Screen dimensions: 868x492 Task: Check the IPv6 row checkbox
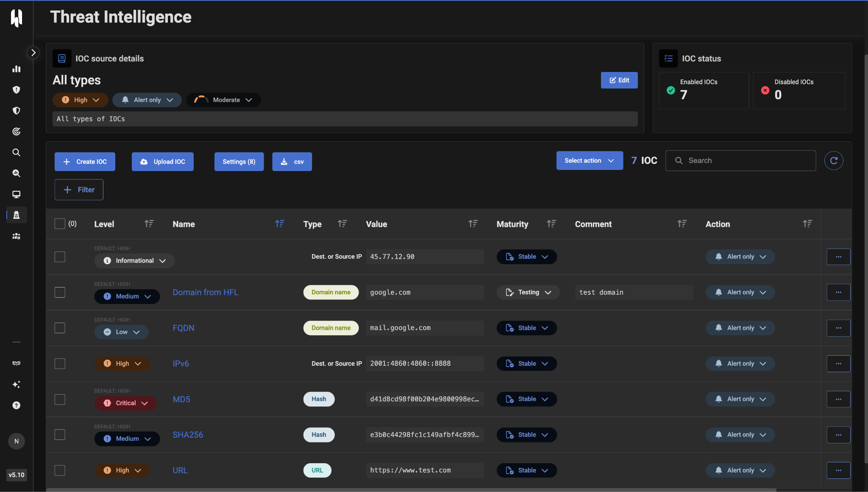(x=60, y=363)
